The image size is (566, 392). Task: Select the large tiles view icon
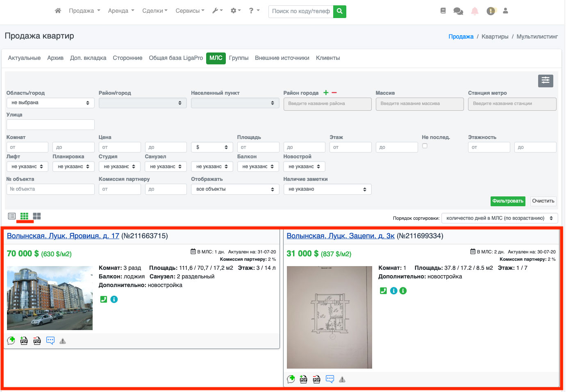click(37, 216)
